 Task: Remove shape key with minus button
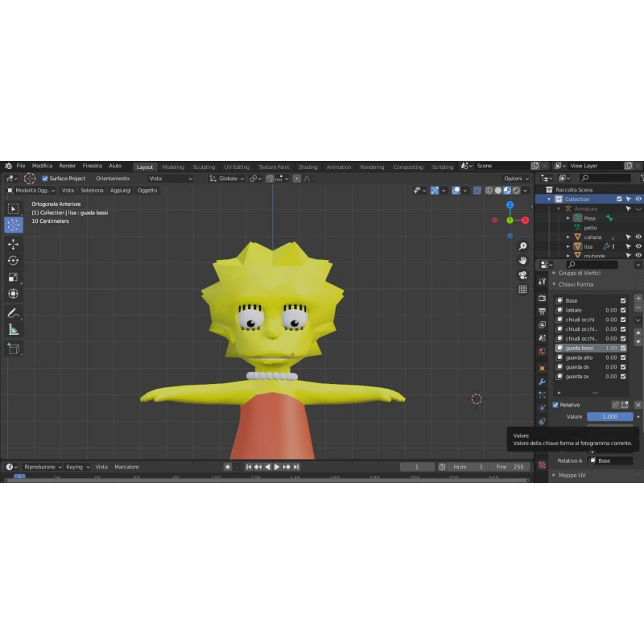(638, 308)
